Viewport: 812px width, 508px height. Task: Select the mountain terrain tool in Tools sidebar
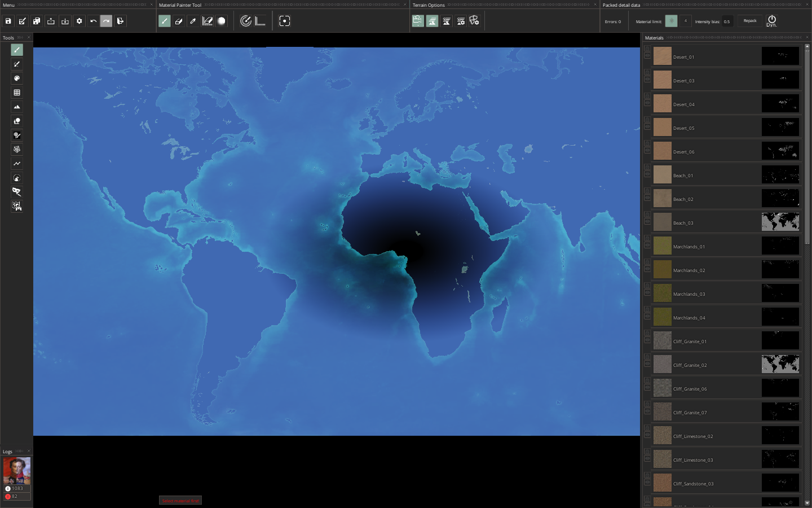16,107
